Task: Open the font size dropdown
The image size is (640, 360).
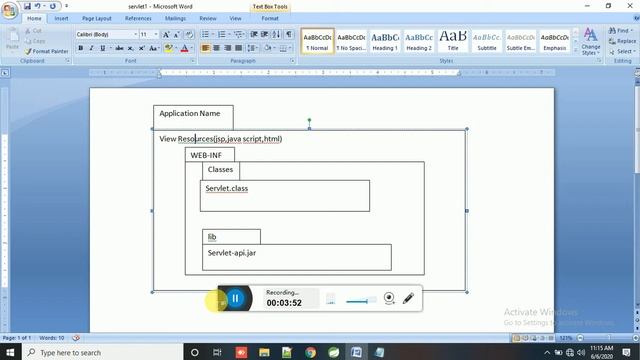Action: point(156,35)
